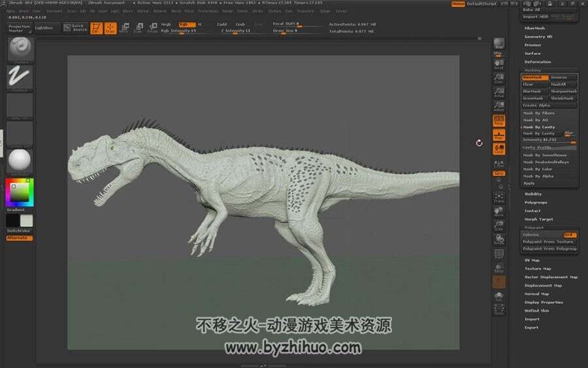
Task: Click the Actual size icon
Action: [x=498, y=92]
